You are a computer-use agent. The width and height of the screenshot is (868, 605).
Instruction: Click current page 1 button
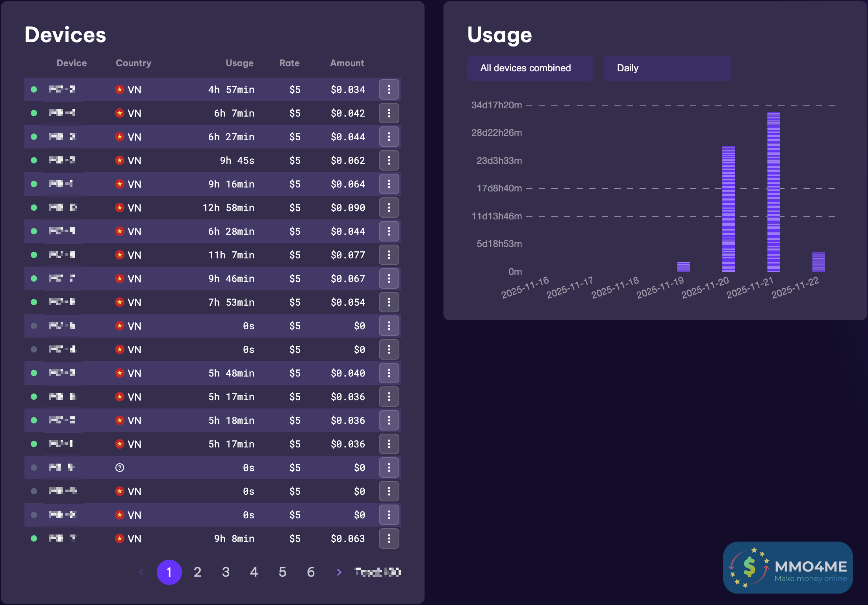coord(169,572)
